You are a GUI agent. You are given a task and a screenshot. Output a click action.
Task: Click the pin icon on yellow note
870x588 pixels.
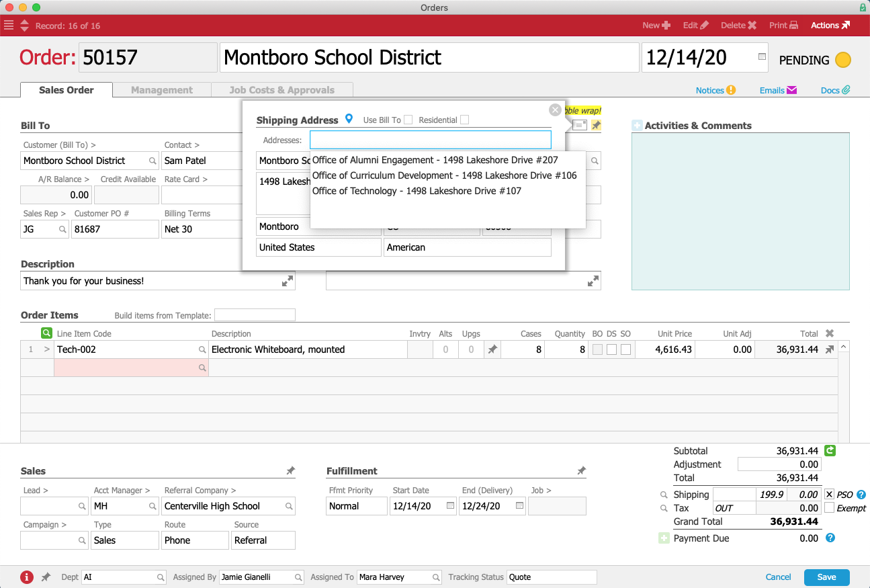596,125
